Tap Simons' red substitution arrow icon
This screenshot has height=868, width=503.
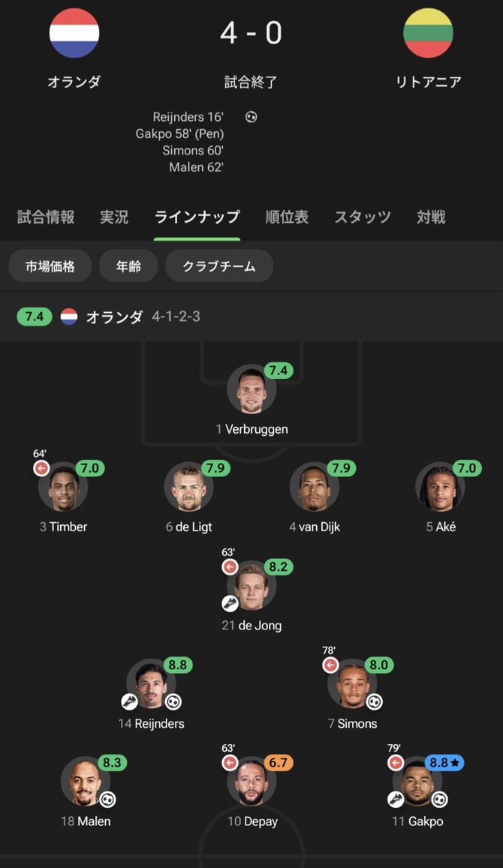tap(330, 665)
